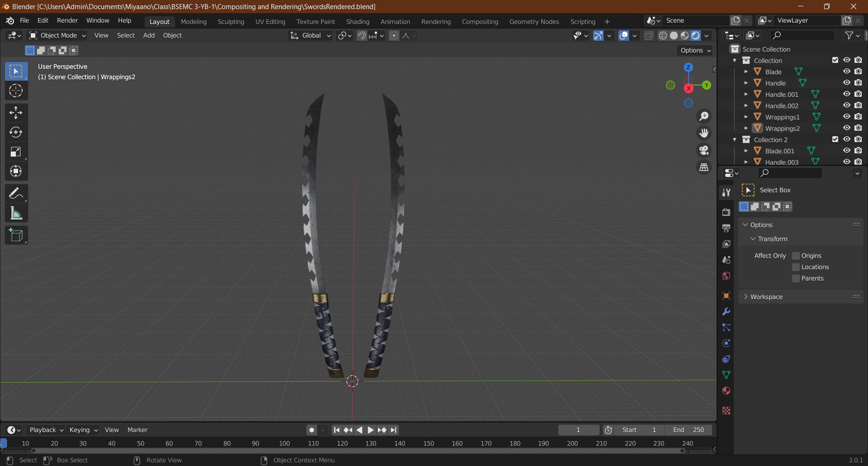
Task: Switch to the Shading workspace tab
Action: pyautogui.click(x=358, y=21)
